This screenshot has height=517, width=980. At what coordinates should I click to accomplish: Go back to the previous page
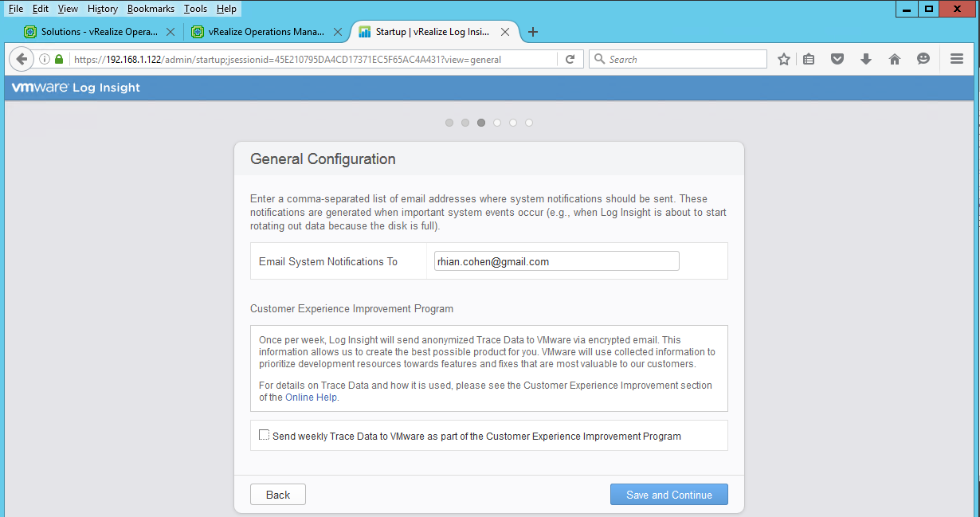pos(22,59)
